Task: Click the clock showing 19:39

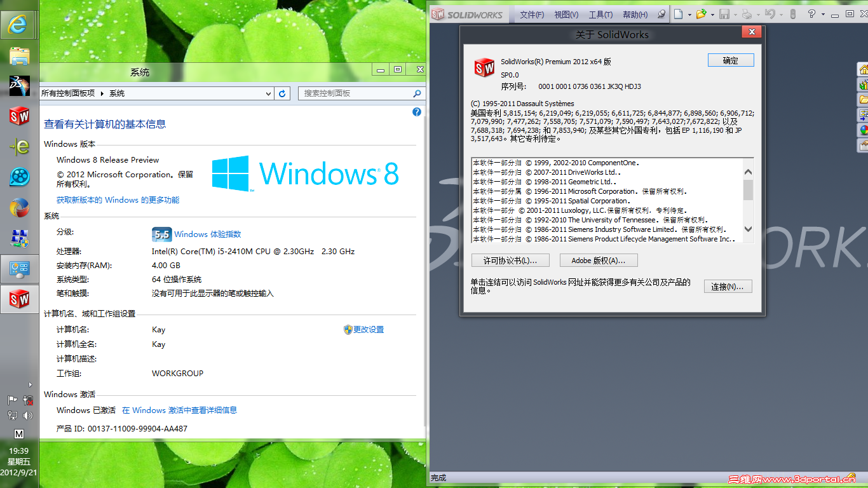Action: pos(19,451)
